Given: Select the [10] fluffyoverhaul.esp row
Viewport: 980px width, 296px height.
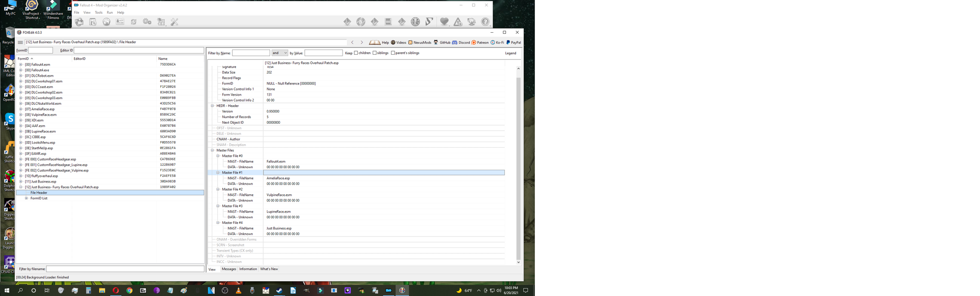Looking at the screenshot, I should click(110, 176).
